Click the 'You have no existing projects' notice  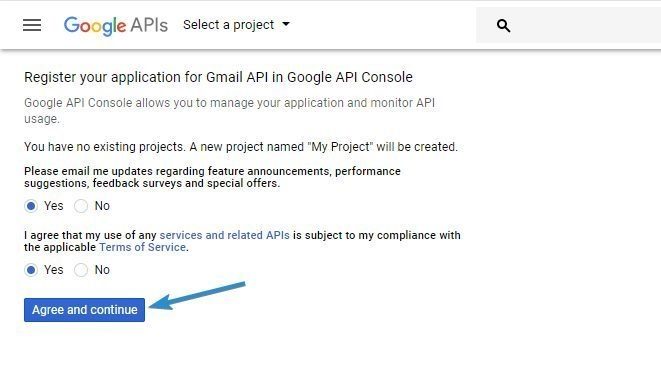(x=241, y=147)
